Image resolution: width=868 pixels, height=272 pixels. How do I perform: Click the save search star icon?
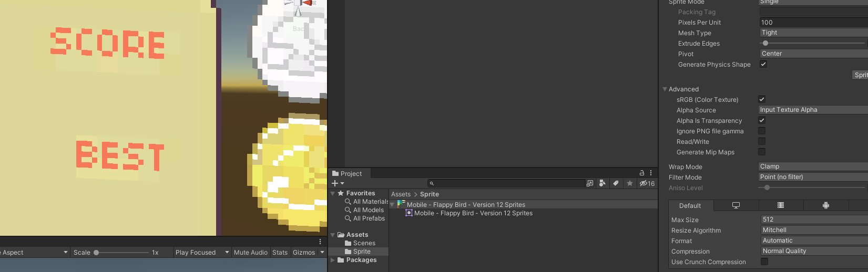coord(629,183)
